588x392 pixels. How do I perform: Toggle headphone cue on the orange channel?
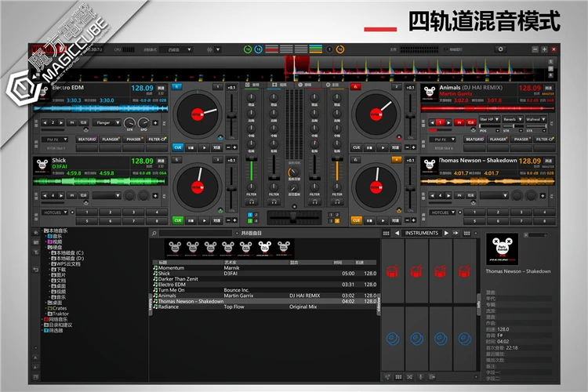pos(337,201)
